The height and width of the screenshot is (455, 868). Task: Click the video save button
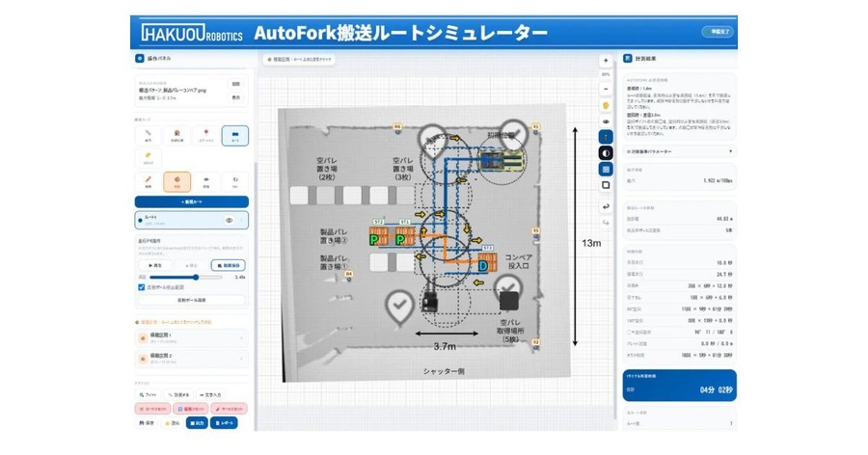228,266
